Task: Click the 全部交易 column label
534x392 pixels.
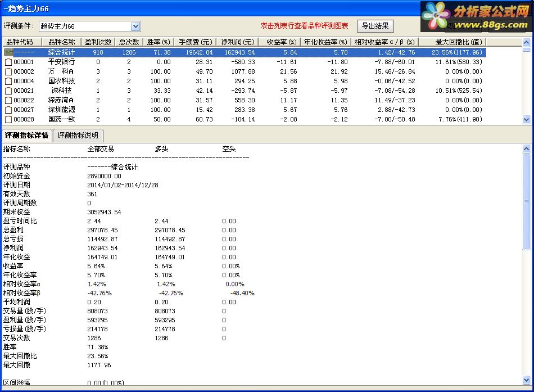Action: click(x=101, y=149)
